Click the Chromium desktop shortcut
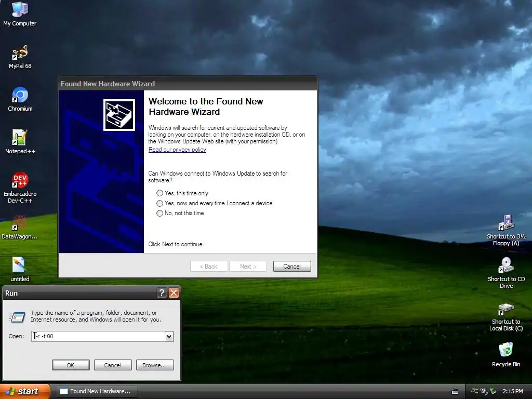This screenshot has height=399, width=532. [x=20, y=99]
